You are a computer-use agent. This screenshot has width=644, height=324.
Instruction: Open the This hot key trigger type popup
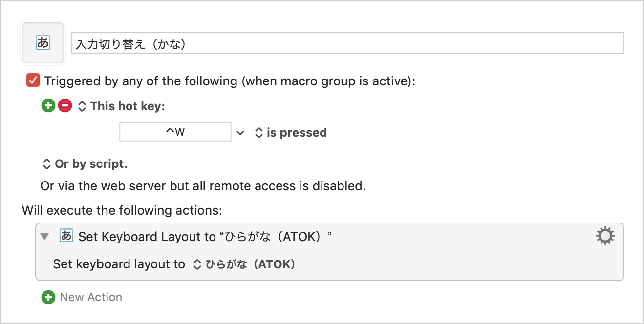(122, 106)
